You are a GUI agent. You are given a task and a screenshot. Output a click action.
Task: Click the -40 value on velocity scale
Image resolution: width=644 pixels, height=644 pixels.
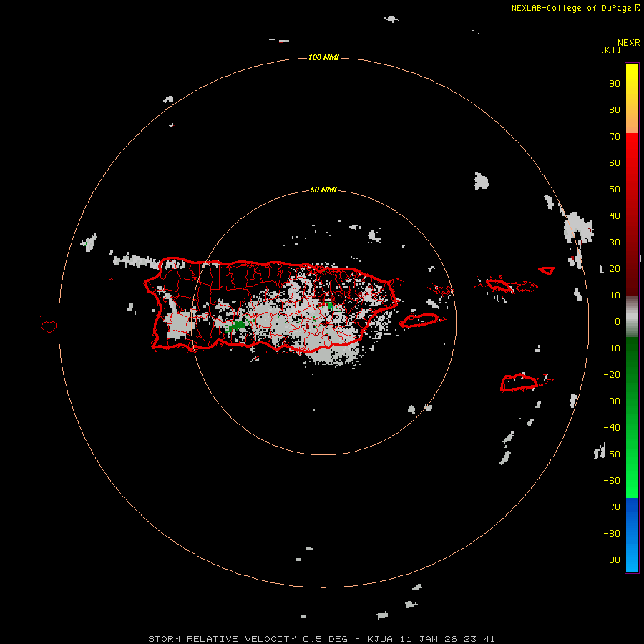[612, 428]
